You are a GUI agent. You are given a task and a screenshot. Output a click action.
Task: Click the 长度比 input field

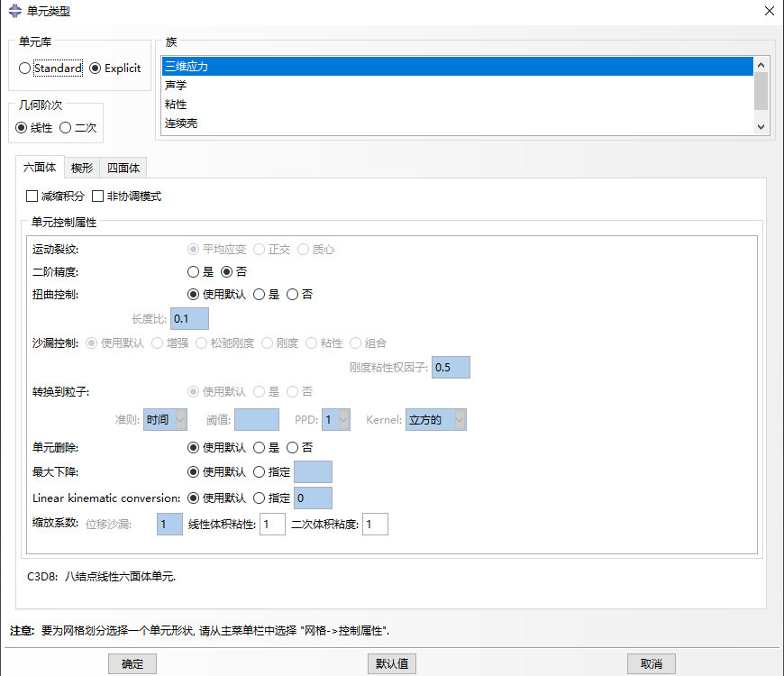tap(189, 319)
